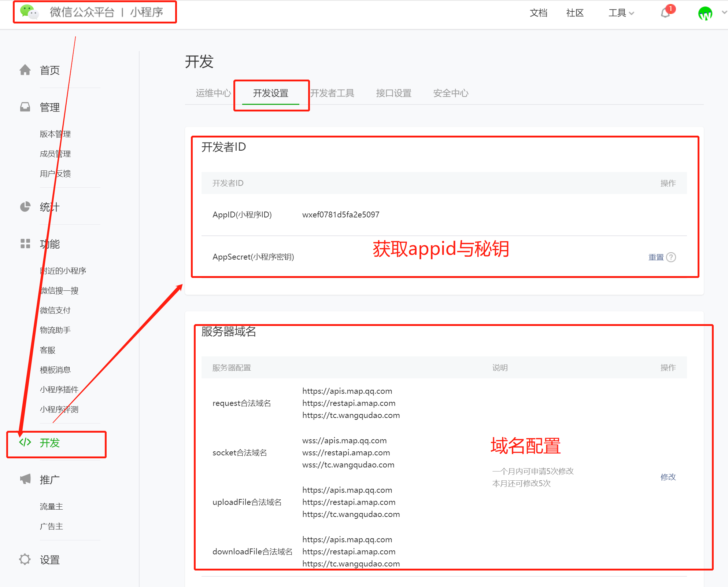This screenshot has width=728, height=587.
Task: Click the 服务器域名 section heading
Action: pyautogui.click(x=229, y=331)
